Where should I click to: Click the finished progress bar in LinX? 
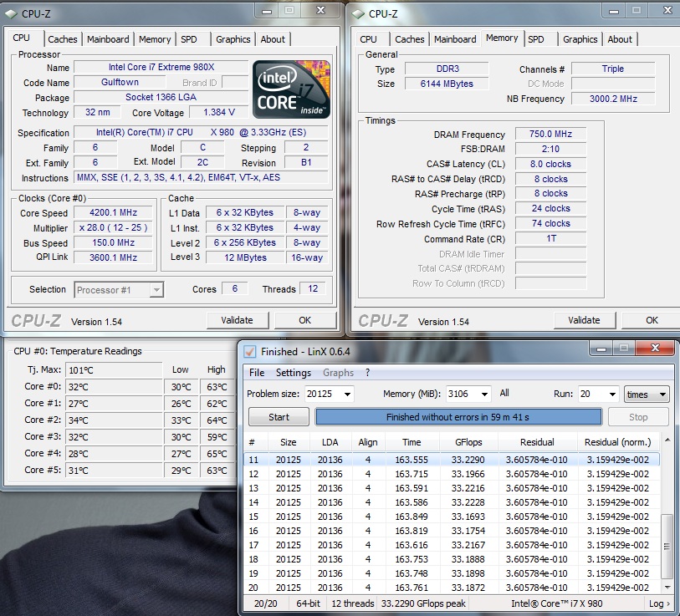[x=458, y=417]
